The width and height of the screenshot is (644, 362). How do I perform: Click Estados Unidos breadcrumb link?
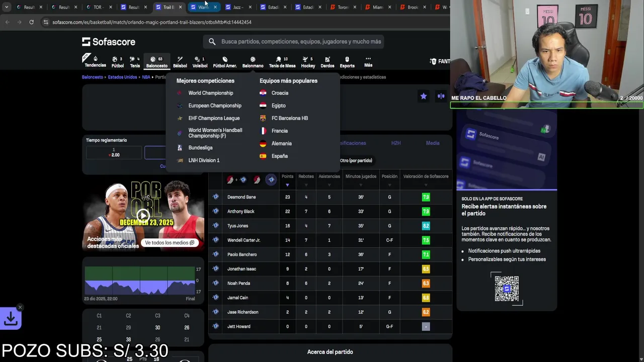(122, 77)
